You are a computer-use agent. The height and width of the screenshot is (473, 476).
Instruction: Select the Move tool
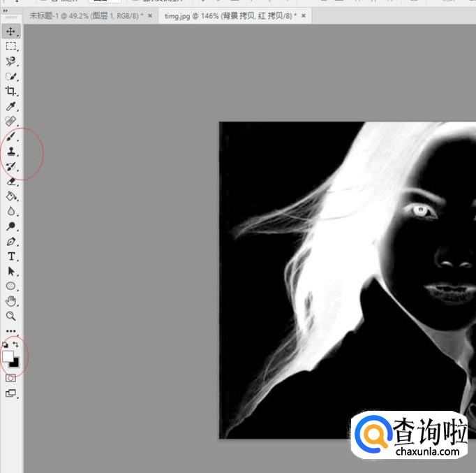click(11, 31)
